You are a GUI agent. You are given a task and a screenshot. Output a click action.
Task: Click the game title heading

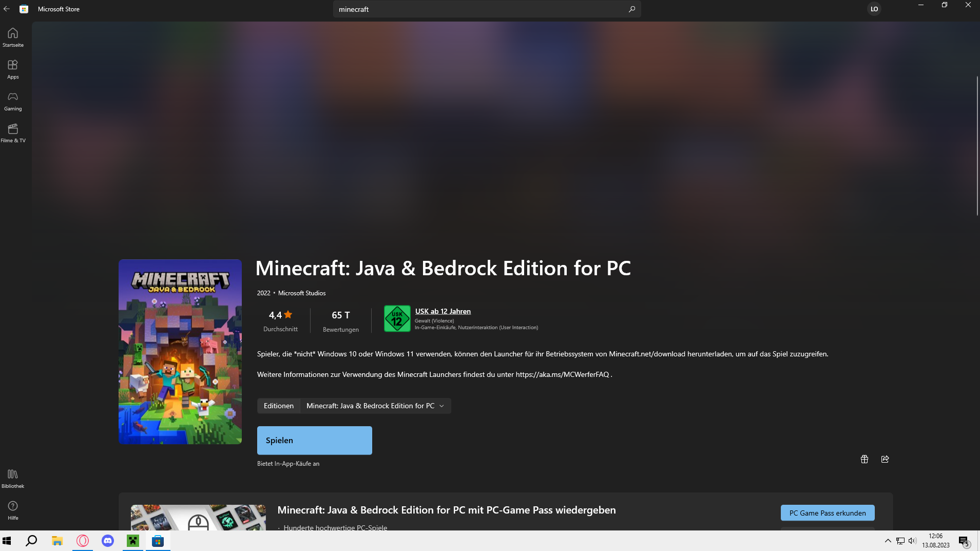[x=443, y=268]
